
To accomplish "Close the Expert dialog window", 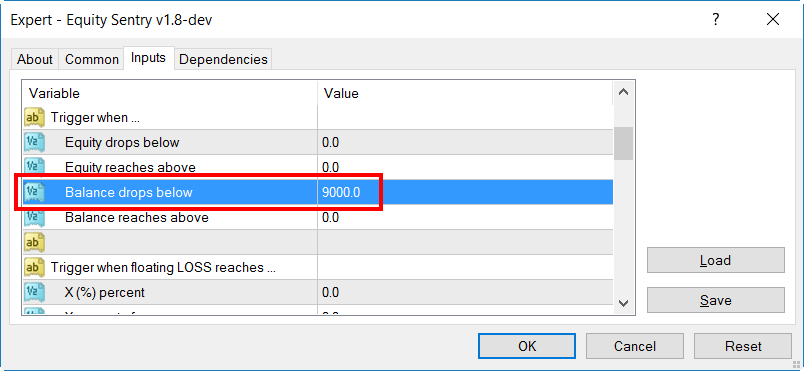I will pos(773,20).
